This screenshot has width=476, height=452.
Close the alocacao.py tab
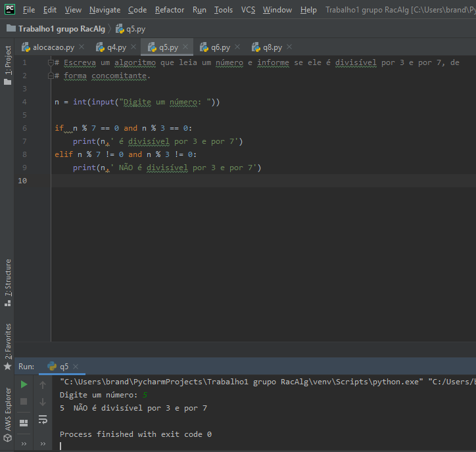pos(82,47)
